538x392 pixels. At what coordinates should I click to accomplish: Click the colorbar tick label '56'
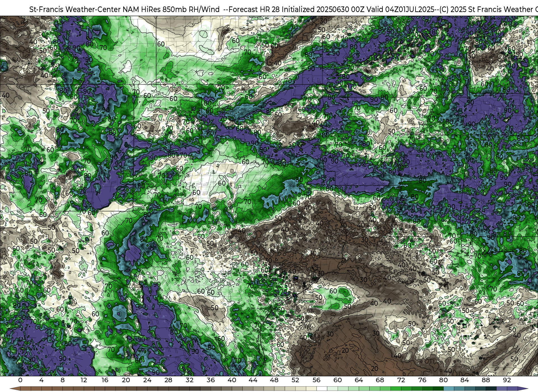click(x=316, y=380)
